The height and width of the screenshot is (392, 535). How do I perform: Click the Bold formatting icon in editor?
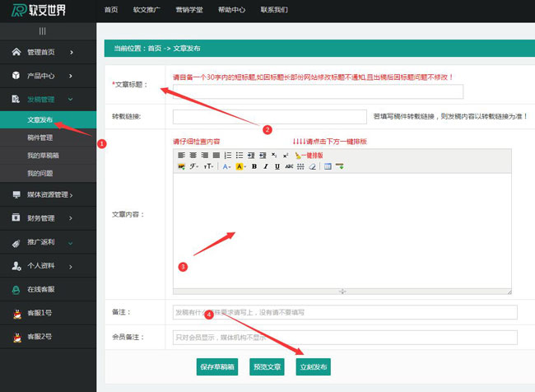[x=254, y=166]
